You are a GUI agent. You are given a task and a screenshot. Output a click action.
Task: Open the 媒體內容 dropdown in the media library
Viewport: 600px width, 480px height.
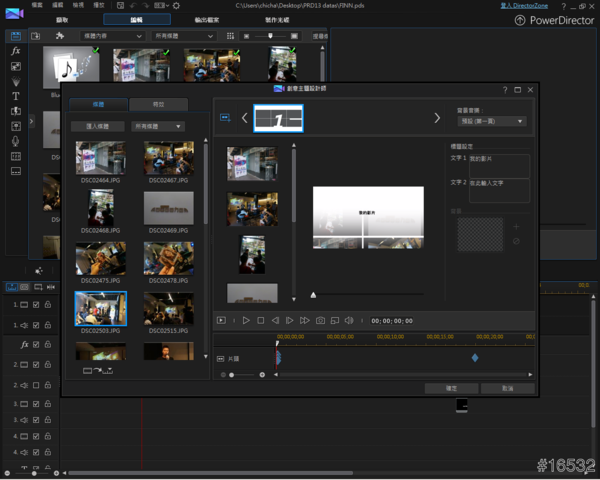pos(112,36)
